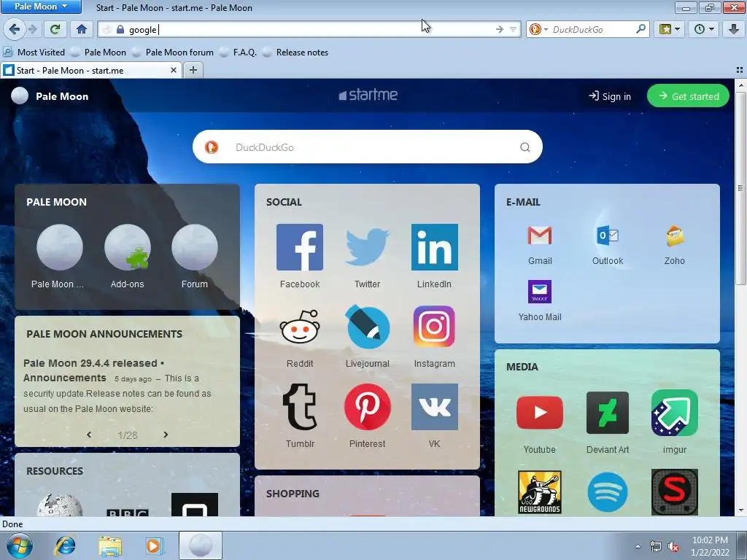Open the Facebook shortcut icon

pyautogui.click(x=300, y=247)
